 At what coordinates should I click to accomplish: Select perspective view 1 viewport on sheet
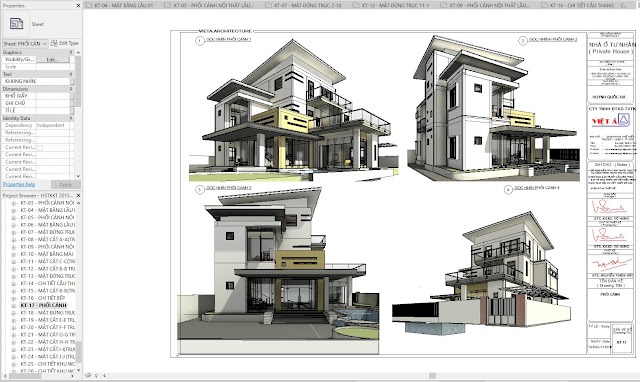(x=293, y=110)
